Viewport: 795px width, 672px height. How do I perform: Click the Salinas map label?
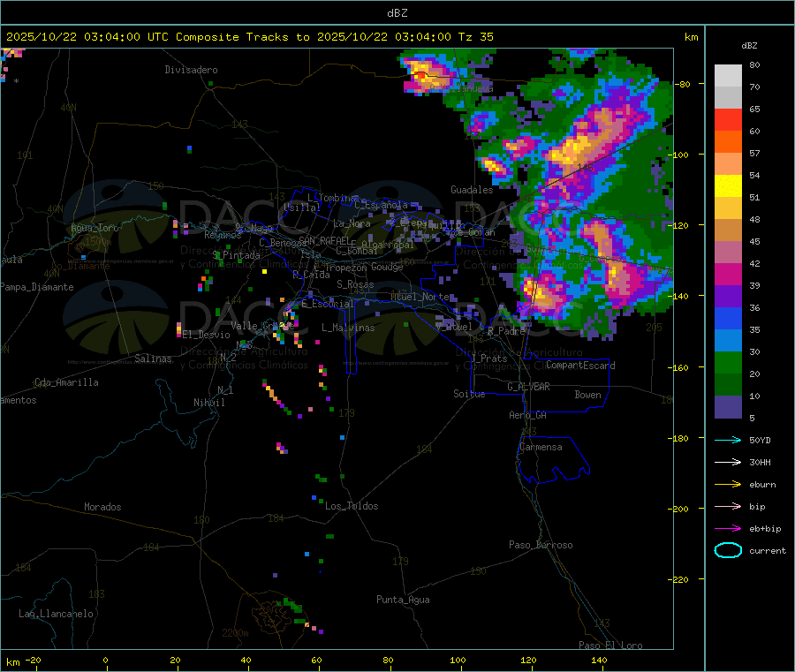153,359
